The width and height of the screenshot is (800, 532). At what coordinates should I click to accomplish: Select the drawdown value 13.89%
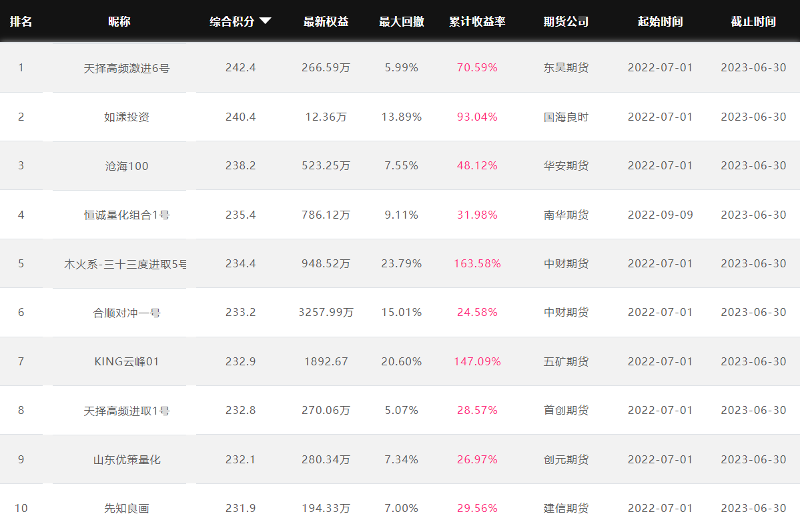coord(402,117)
